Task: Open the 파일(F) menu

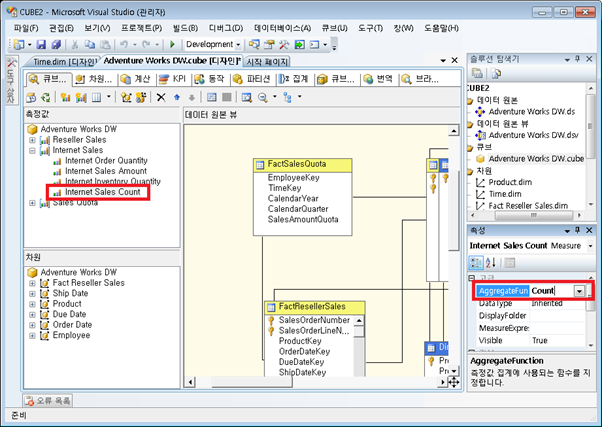Action: (x=26, y=28)
